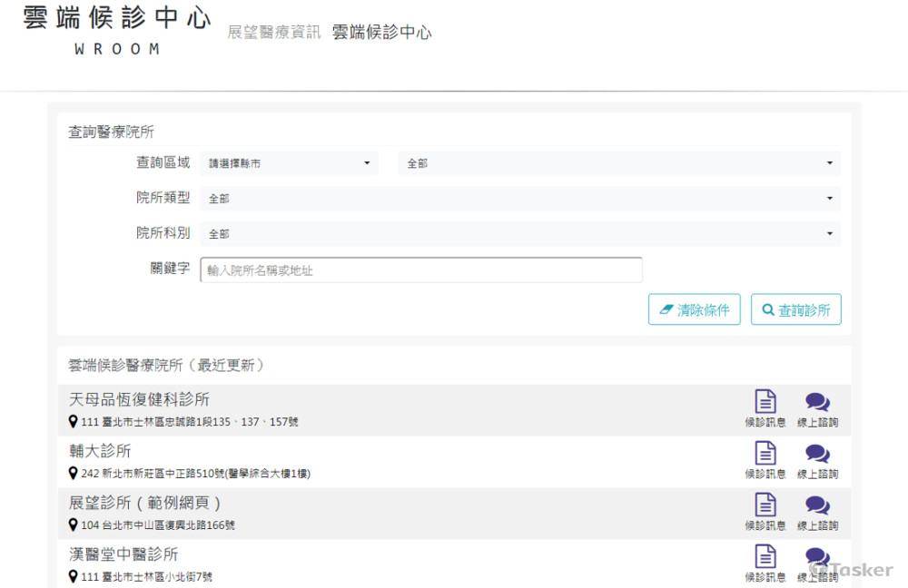The image size is (908, 588).
Task: Click 候診訊息 document icon for 輔大診所
Action: point(765,454)
